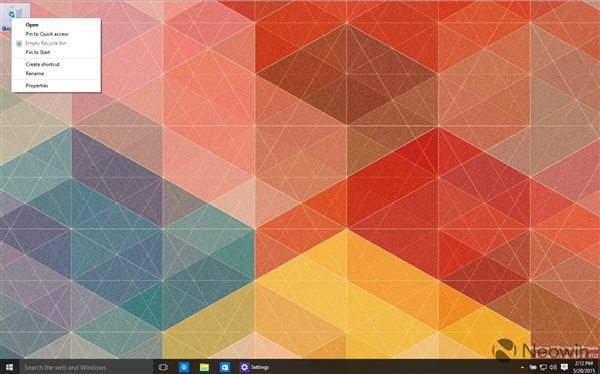The image size is (600, 374).
Task: Open the Action Center notification icon
Action: 564,367
